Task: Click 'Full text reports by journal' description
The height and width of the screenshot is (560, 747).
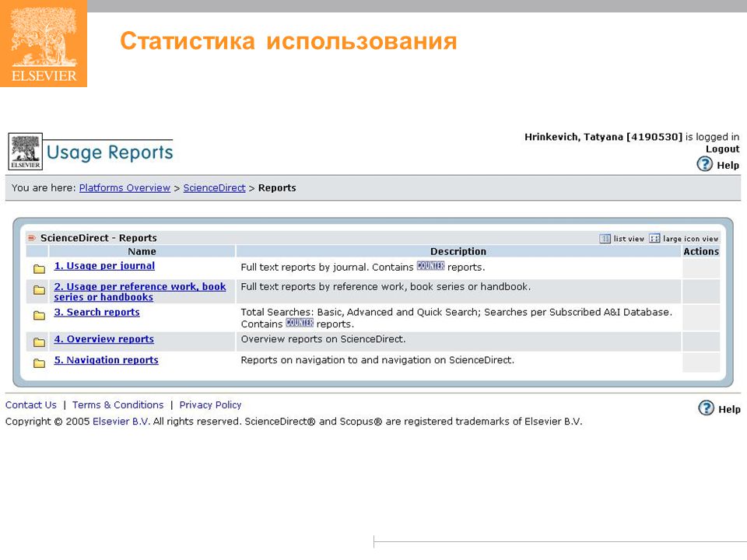Action: [363, 267]
